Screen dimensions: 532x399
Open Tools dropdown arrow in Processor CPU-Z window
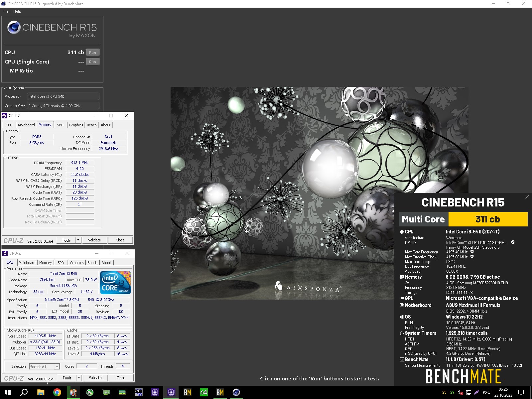[x=79, y=378]
